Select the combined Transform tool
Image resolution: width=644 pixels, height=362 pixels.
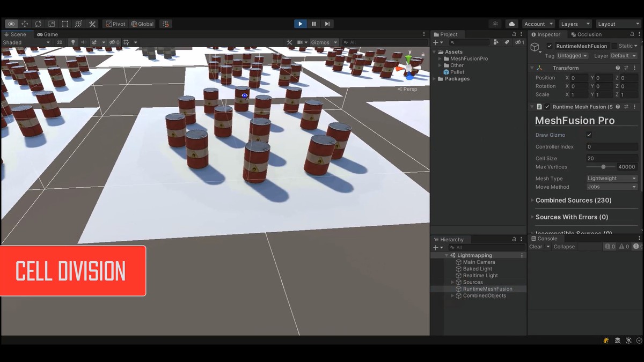pos(78,24)
